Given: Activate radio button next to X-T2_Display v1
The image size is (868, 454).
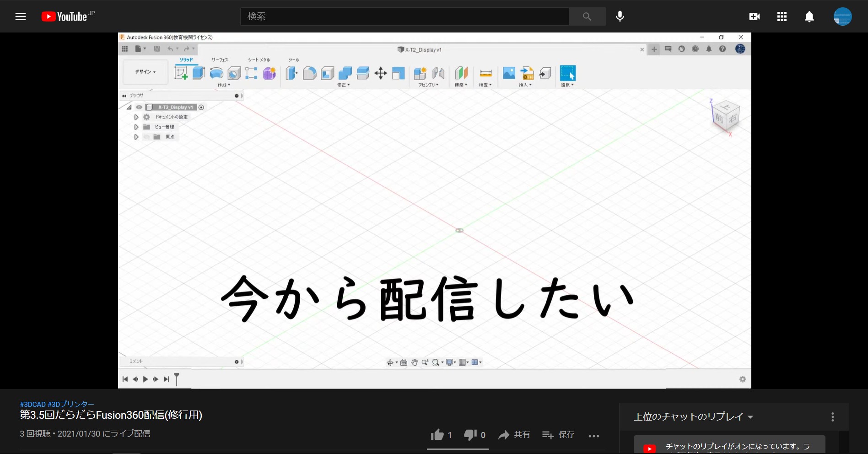Looking at the screenshot, I should tap(201, 107).
